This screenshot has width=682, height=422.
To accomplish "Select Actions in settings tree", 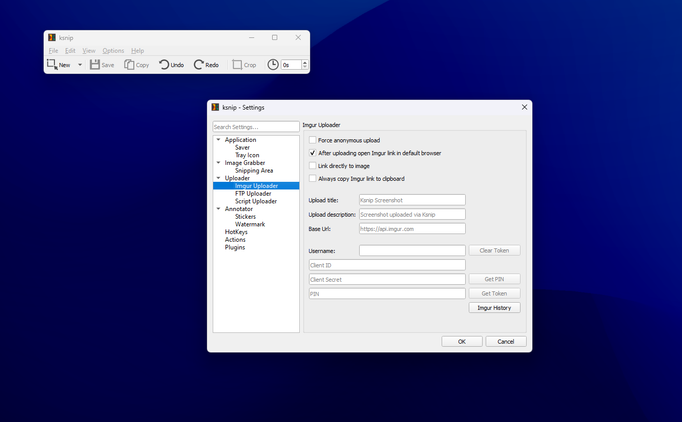I will pos(235,240).
